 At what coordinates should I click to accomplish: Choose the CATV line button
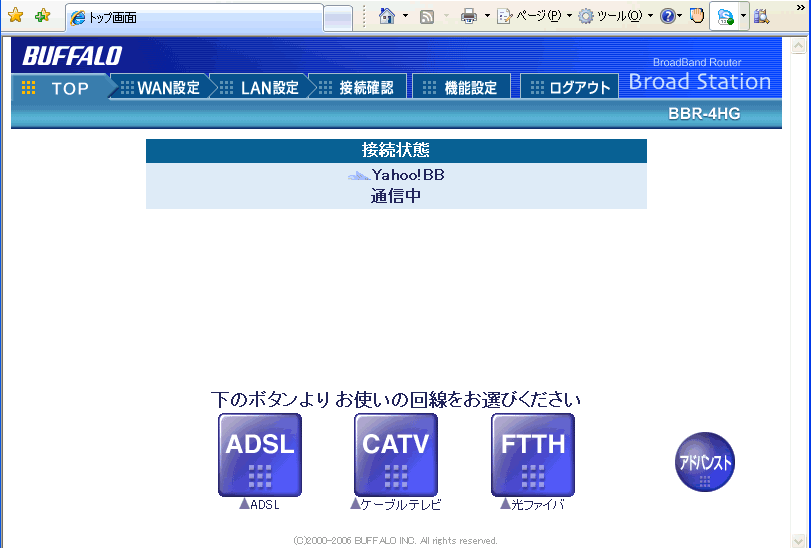pos(396,455)
